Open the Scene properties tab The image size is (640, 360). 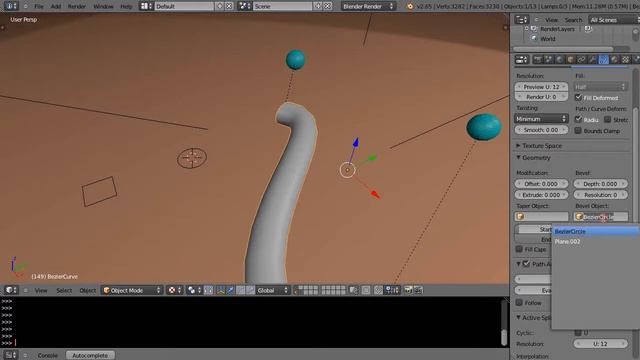click(549, 60)
